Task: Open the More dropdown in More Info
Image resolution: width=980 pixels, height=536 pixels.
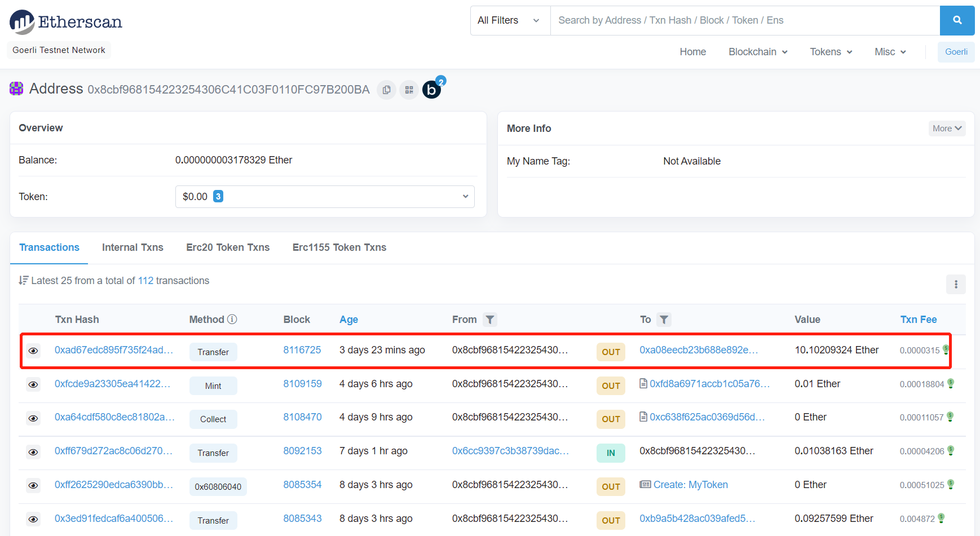Action: point(947,129)
